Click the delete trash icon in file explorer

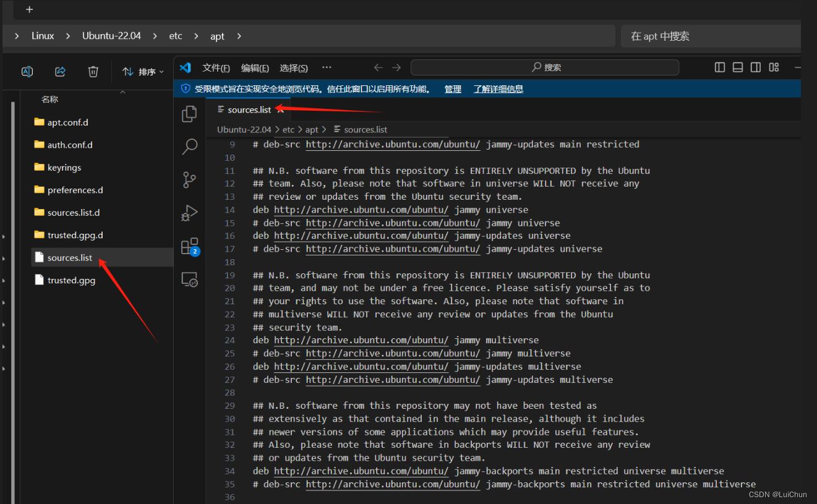93,72
